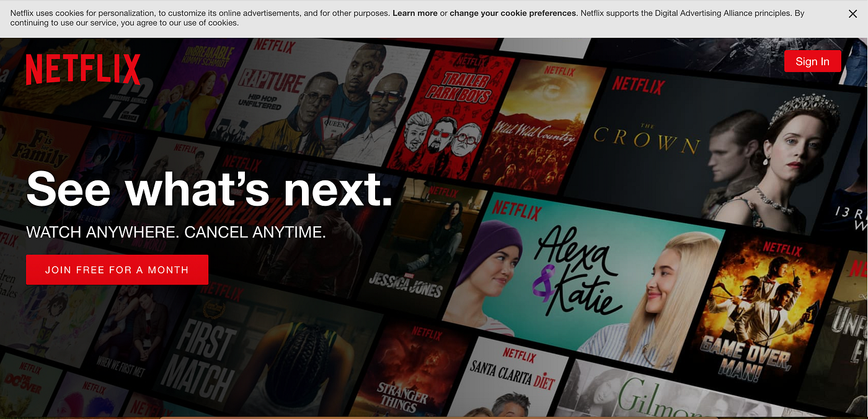Image resolution: width=868 pixels, height=419 pixels.
Task: Dismiss the cookie notice banner
Action: point(852,13)
